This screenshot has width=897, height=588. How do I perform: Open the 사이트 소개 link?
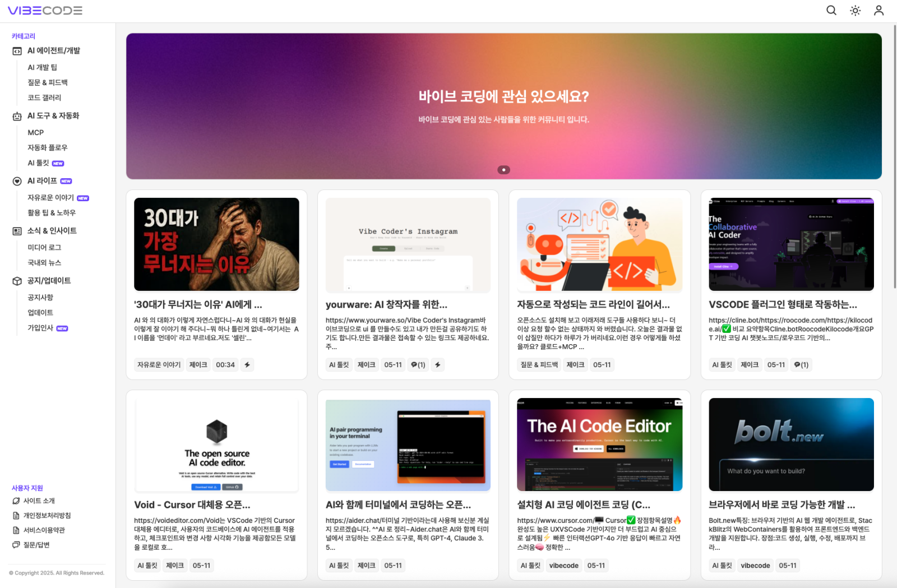pyautogui.click(x=39, y=501)
